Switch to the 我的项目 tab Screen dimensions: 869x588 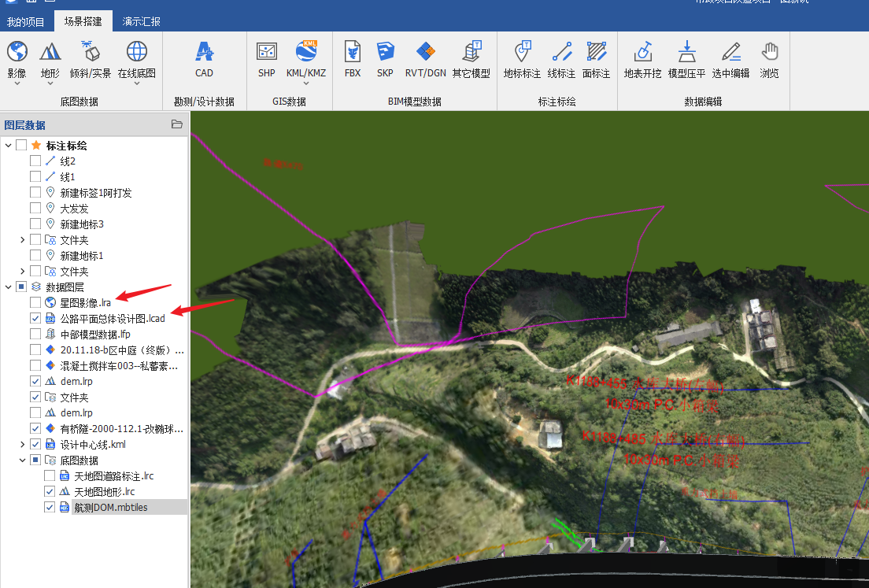tap(26, 21)
